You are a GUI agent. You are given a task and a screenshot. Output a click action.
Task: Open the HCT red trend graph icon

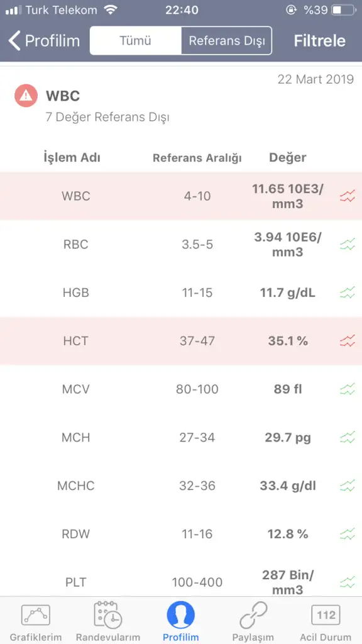pos(347,341)
